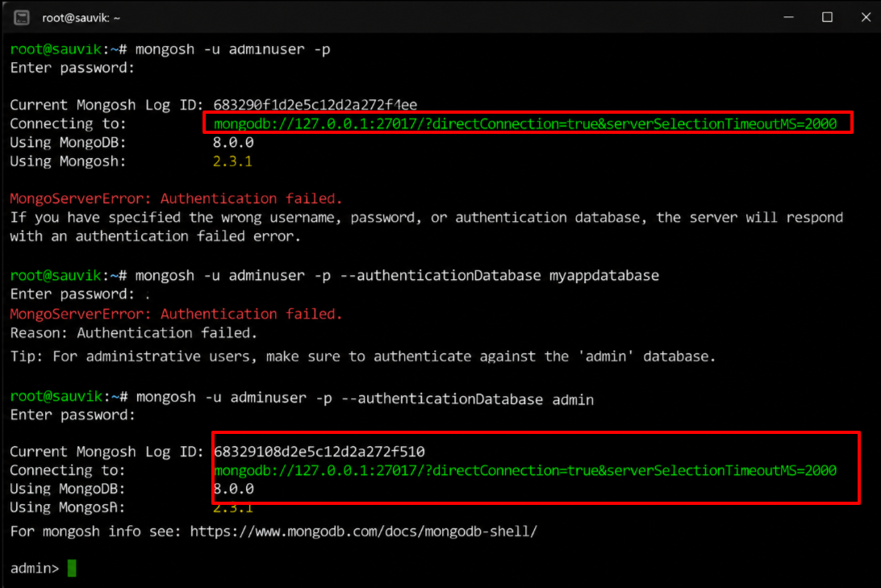Screen dimensions: 881x588
Task: Click command with '--authenticationDatabase admin'
Action: [x=365, y=399]
